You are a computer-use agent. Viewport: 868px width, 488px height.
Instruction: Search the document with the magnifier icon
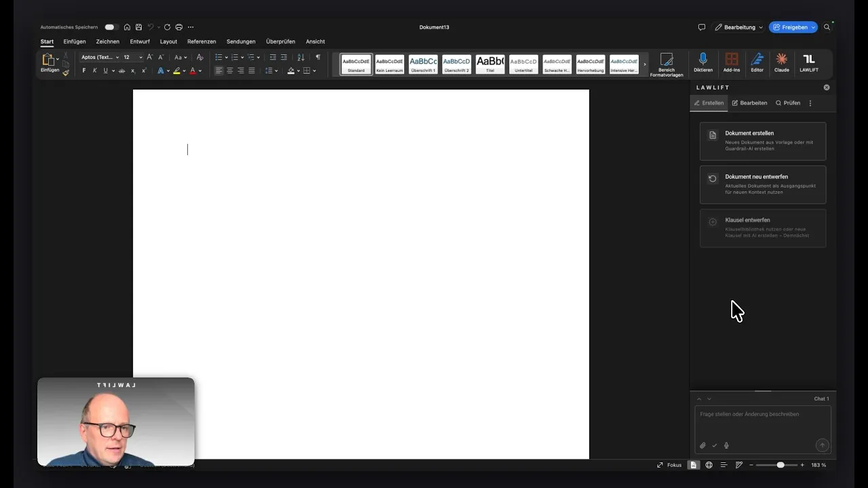827,27
